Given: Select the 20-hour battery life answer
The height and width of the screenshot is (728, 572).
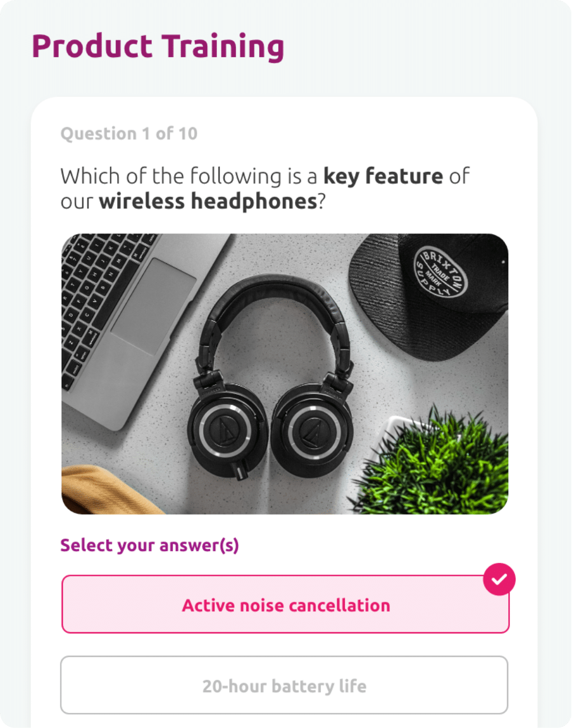Looking at the screenshot, I should pyautogui.click(x=284, y=685).
